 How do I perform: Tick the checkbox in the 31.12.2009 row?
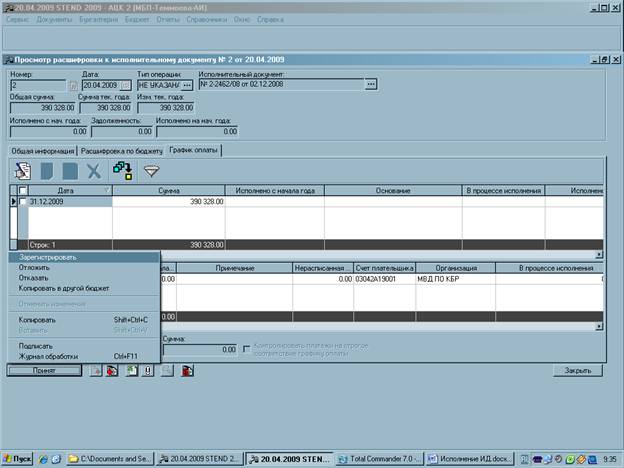[x=23, y=202]
